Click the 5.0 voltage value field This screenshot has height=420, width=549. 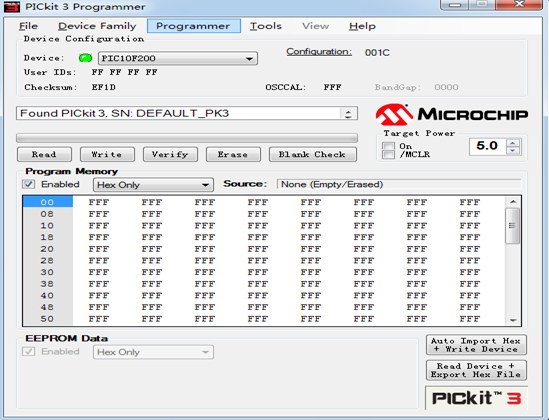pos(487,146)
